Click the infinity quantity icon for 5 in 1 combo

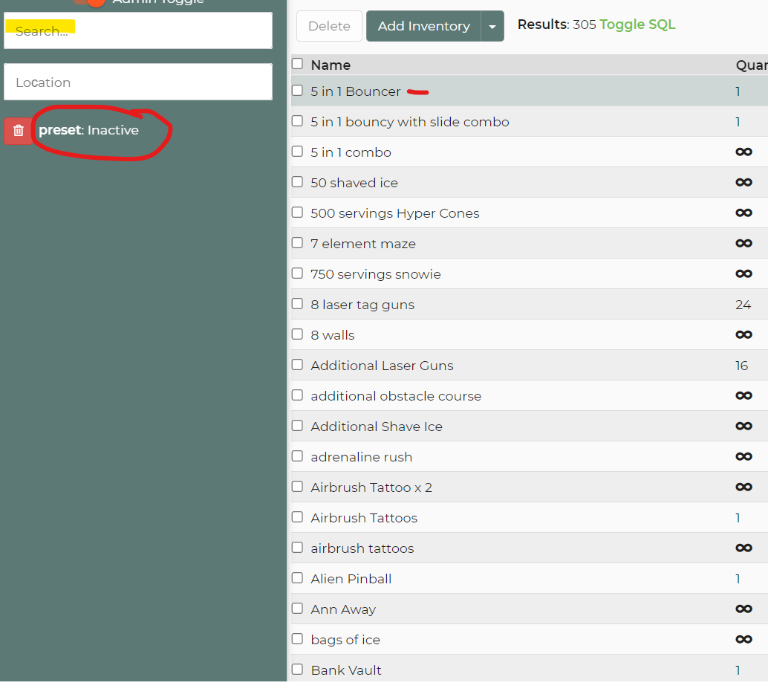click(x=743, y=152)
